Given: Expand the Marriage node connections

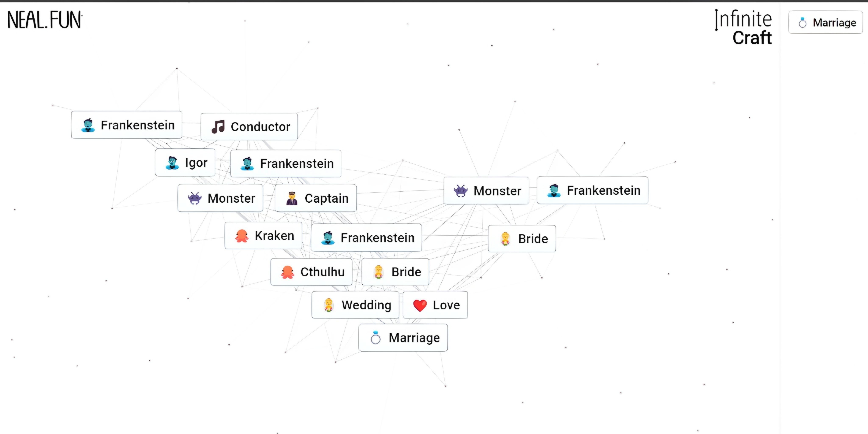Looking at the screenshot, I should [x=404, y=338].
